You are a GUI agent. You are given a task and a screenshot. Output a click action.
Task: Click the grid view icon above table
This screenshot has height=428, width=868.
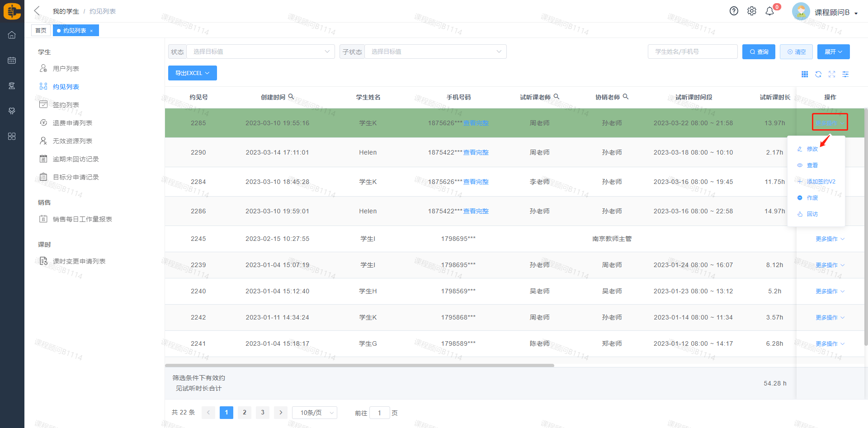click(x=805, y=74)
